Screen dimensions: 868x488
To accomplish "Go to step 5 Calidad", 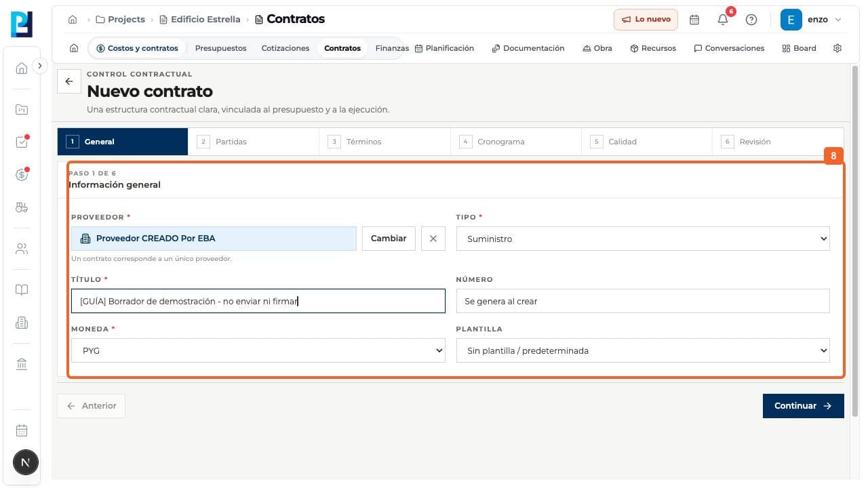I will (646, 142).
